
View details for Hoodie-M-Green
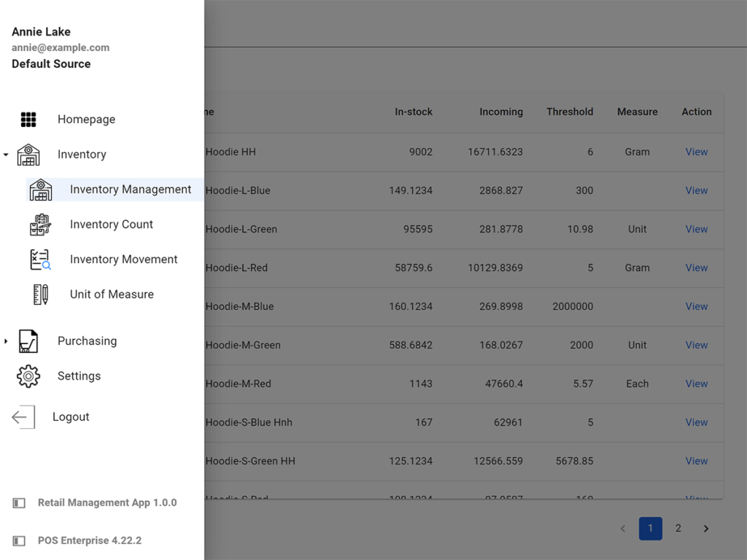click(696, 345)
